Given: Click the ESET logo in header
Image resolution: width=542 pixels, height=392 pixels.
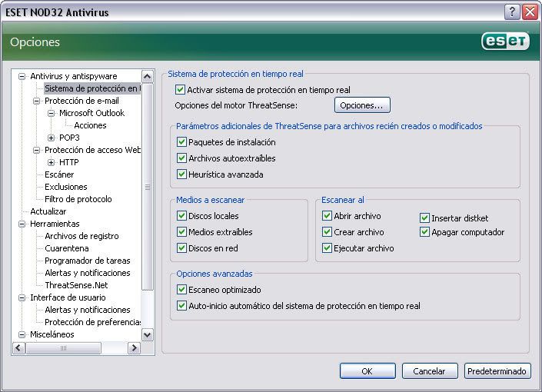Looking at the screenshot, I should [505, 42].
